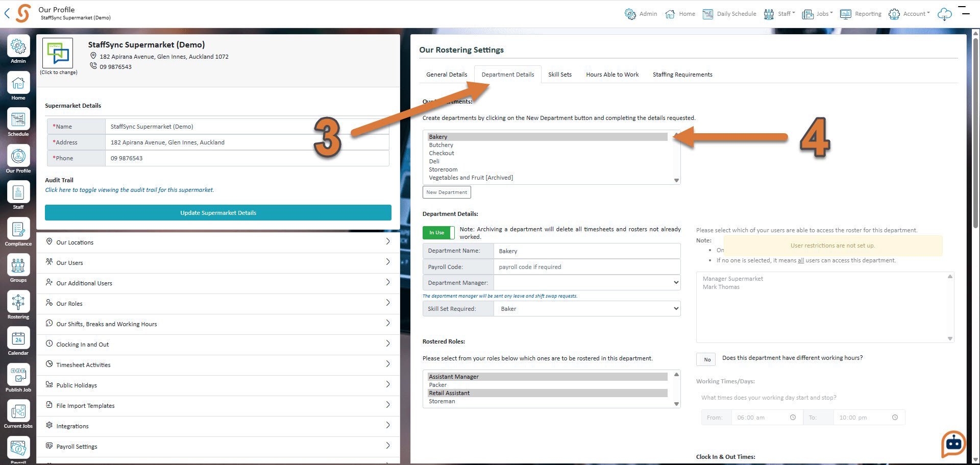Screen dimensions: 980x465
Task: Click the audit trail toggle link
Action: coord(130,190)
